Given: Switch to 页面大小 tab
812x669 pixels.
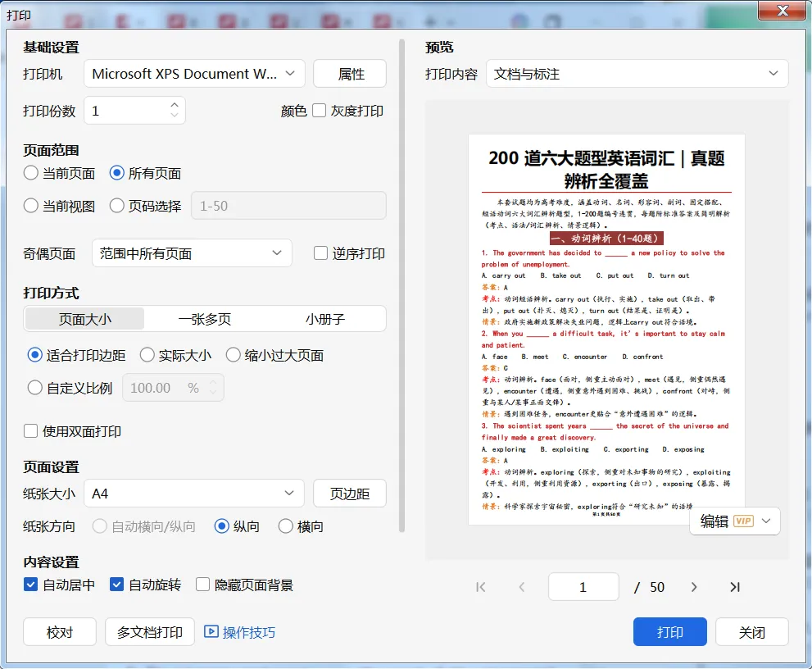Looking at the screenshot, I should (x=85, y=319).
